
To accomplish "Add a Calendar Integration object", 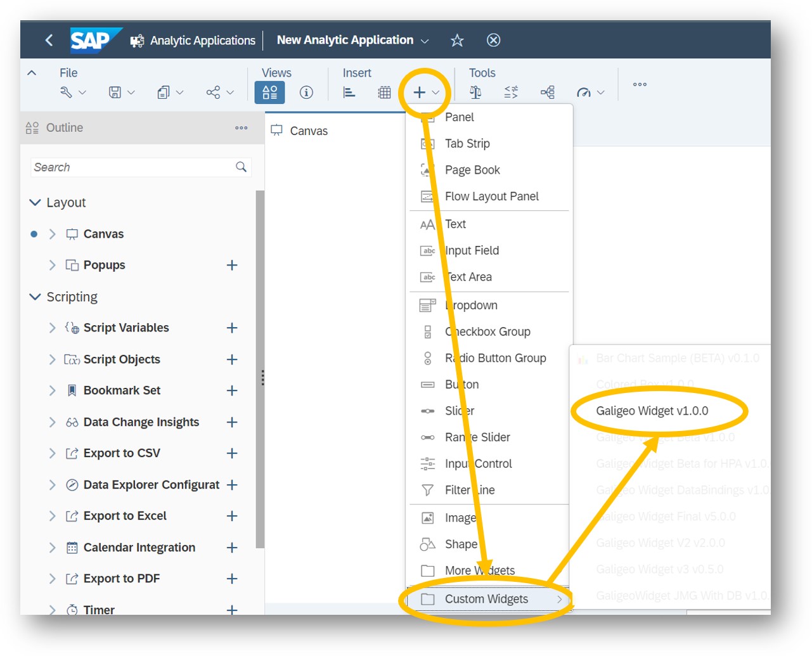I will pyautogui.click(x=232, y=548).
